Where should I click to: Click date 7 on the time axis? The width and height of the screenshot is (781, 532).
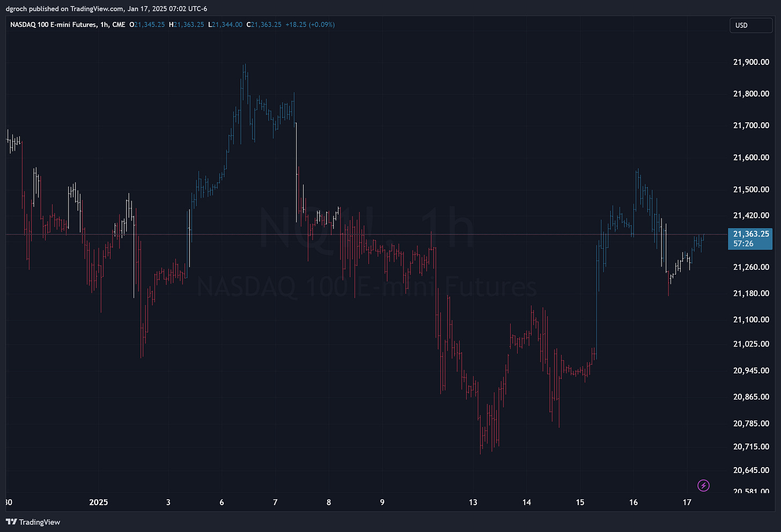(x=275, y=503)
